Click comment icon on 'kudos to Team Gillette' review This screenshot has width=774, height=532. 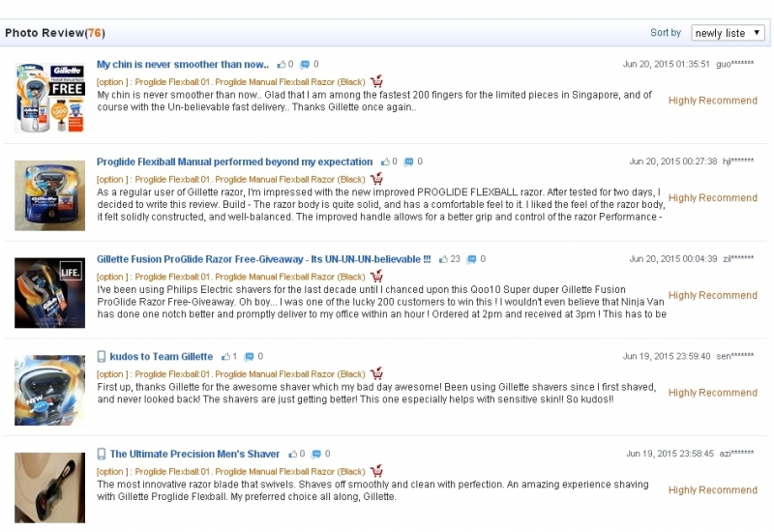click(249, 357)
